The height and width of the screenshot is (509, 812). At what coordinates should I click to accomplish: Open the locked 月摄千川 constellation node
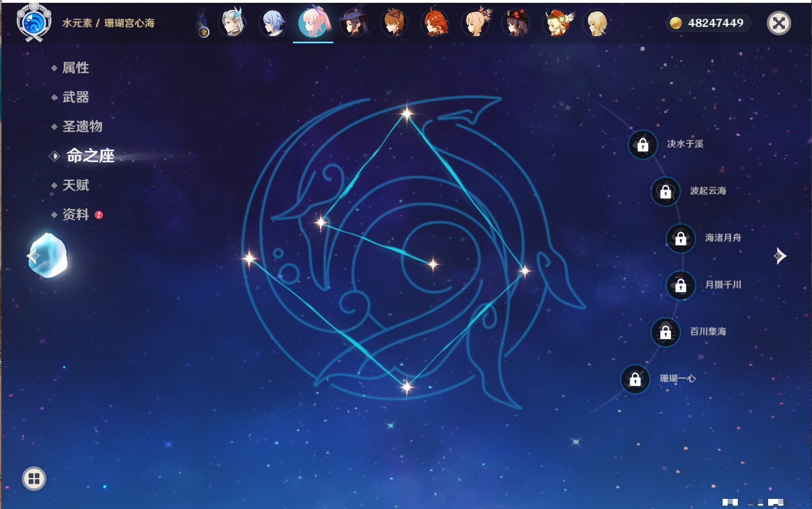(x=680, y=285)
